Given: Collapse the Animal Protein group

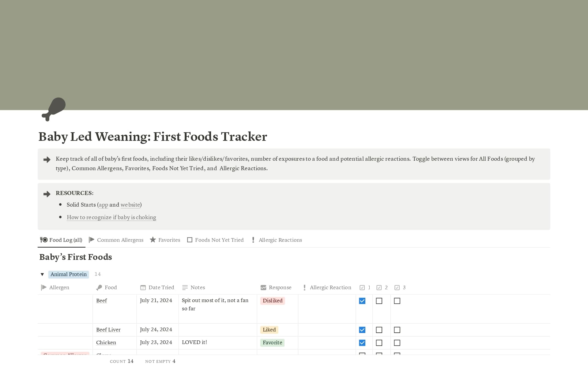Looking at the screenshot, I should (42, 274).
